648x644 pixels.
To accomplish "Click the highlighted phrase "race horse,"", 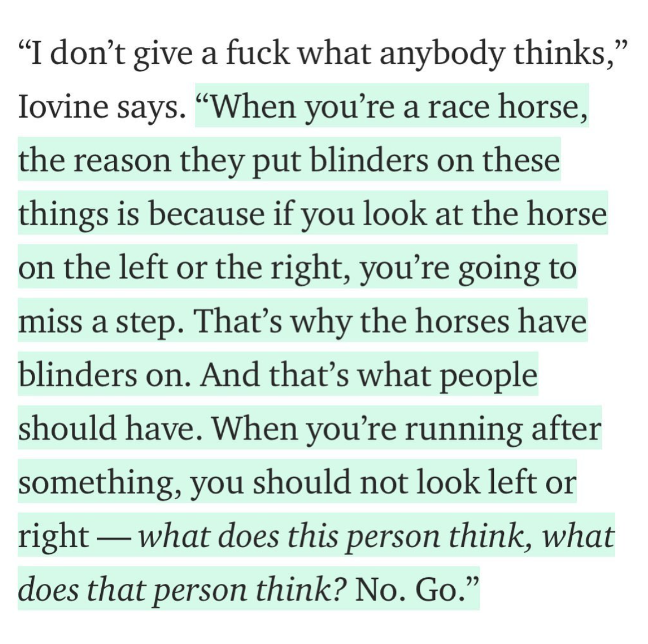I will [x=507, y=107].
